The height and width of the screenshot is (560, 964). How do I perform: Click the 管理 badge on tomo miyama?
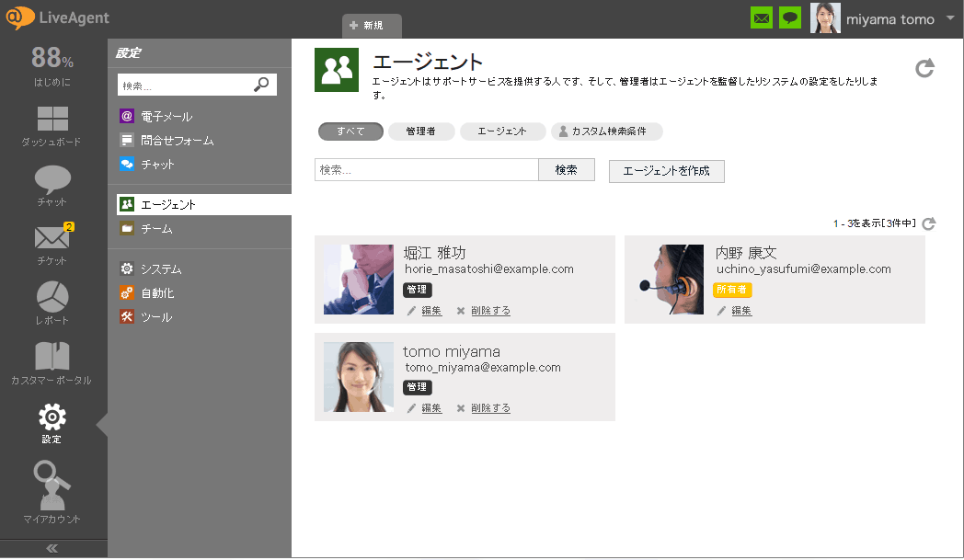click(x=418, y=387)
